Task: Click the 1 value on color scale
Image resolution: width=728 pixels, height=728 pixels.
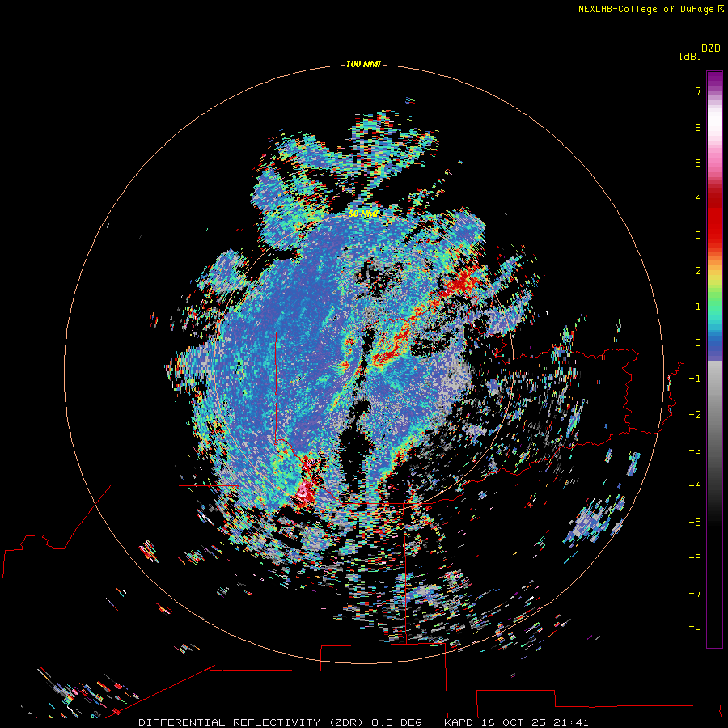Action: (x=698, y=307)
